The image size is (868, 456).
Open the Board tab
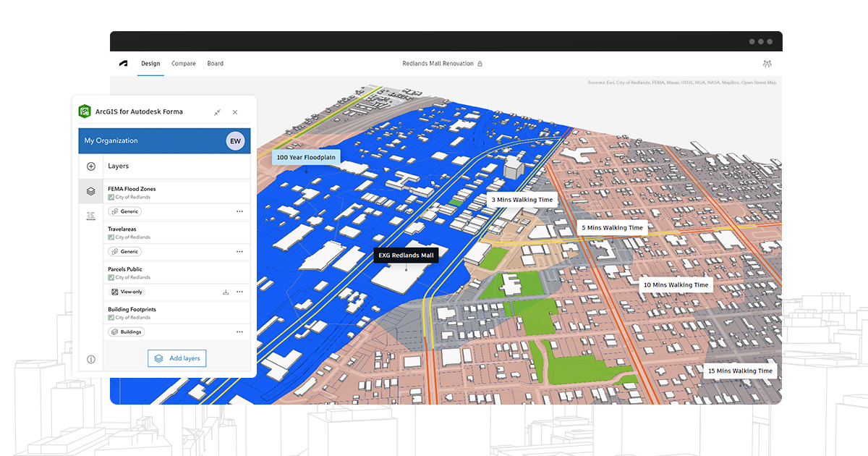pyautogui.click(x=215, y=64)
